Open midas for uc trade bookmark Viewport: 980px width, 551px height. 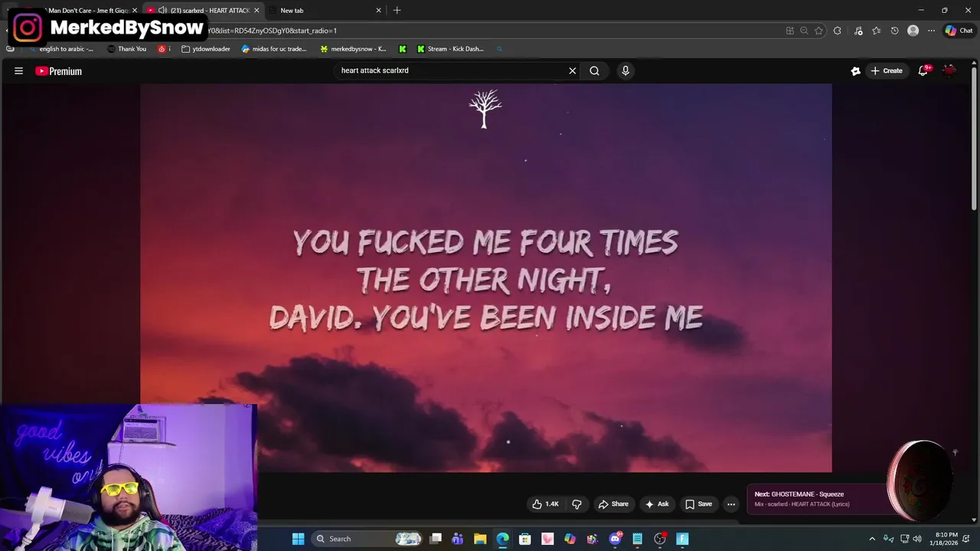[x=273, y=49]
